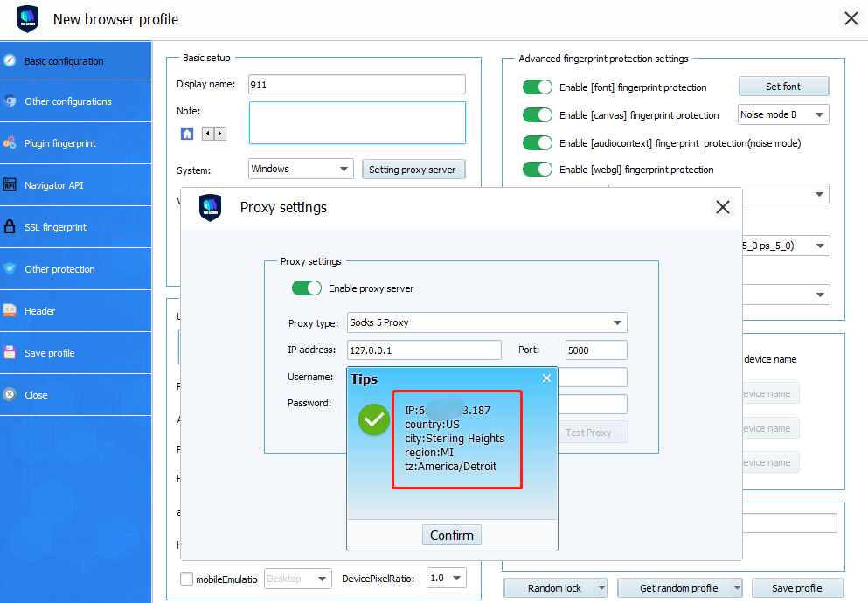Turn off webgl fingerprint protection toggle
Viewport: 868px width, 603px height.
coord(538,170)
